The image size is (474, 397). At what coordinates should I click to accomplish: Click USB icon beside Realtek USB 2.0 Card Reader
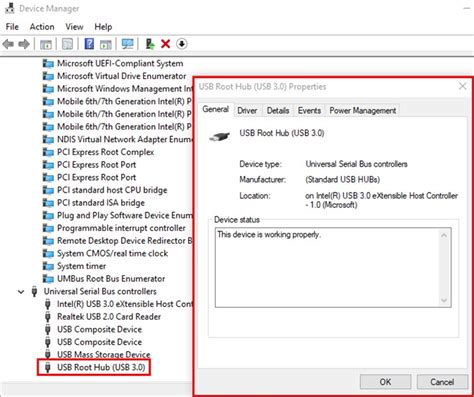click(x=48, y=317)
